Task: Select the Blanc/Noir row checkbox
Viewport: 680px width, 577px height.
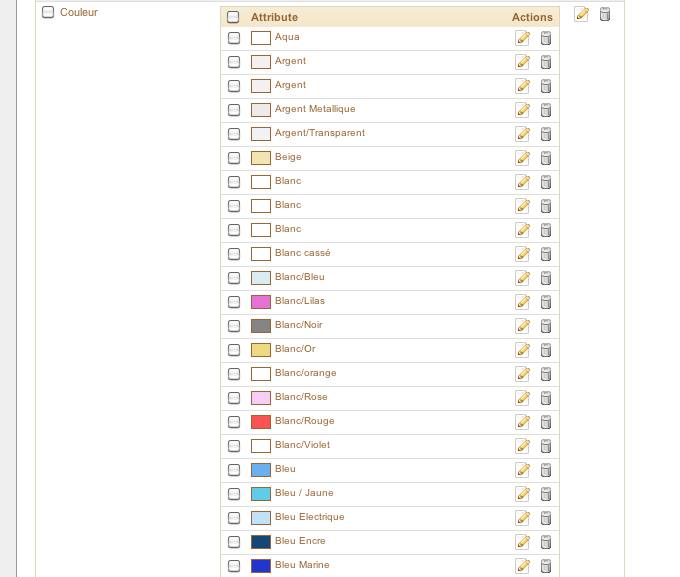Action: click(x=234, y=326)
